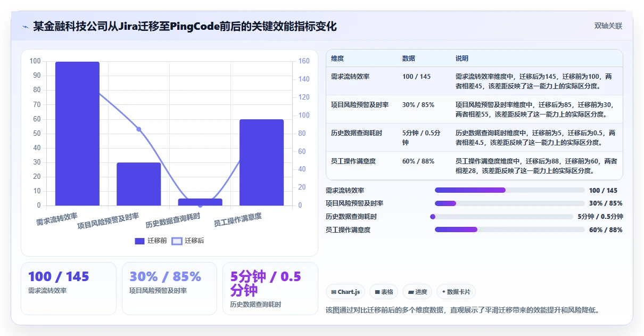Click progress value 60% / 88%
Image resolution: width=644 pixels, height=336 pixels.
click(x=606, y=230)
